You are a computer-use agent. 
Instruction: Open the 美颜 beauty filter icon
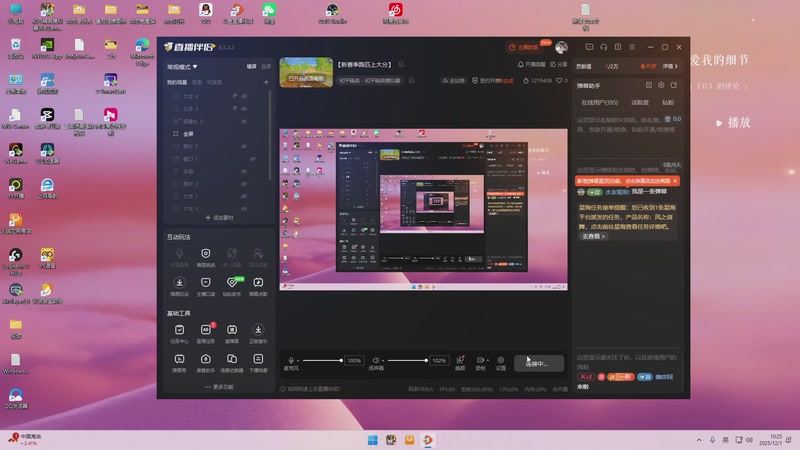pos(460,360)
